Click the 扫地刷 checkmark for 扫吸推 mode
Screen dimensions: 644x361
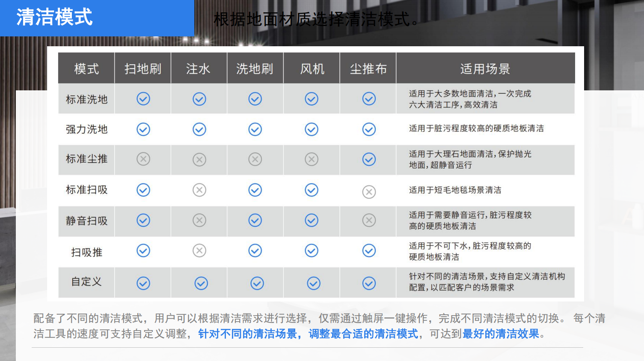pyautogui.click(x=142, y=251)
